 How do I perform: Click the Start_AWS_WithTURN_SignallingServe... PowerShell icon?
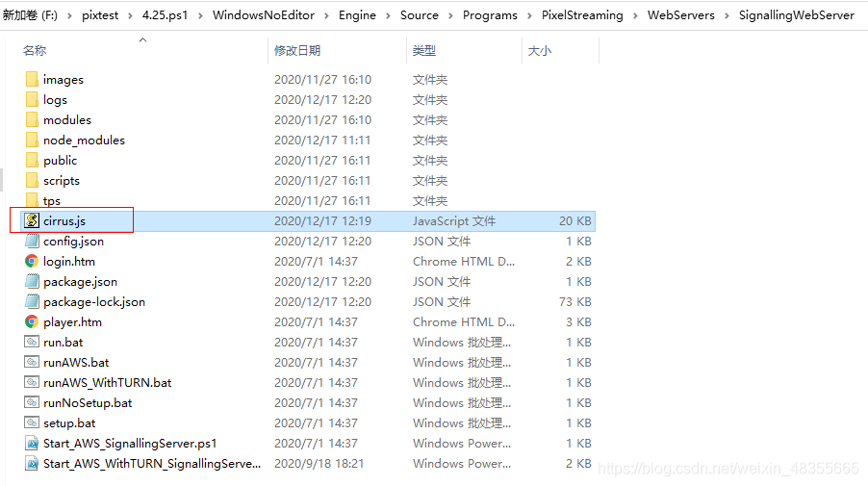(x=32, y=463)
